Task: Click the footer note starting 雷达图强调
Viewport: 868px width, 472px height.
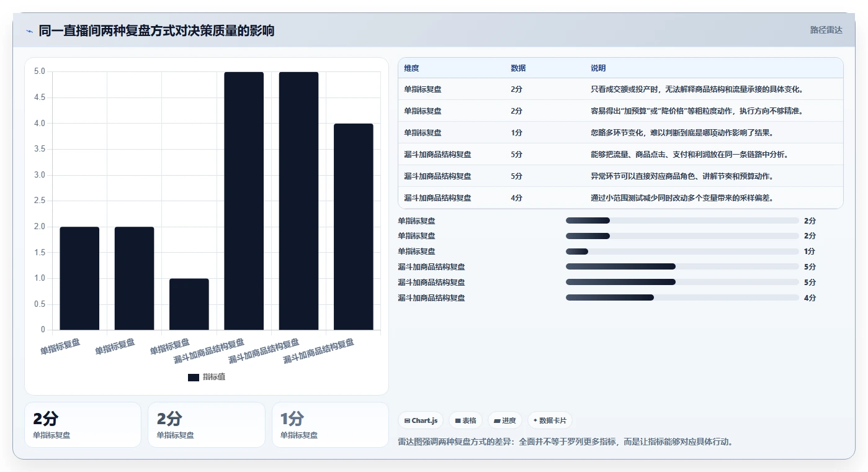Action: [x=565, y=442]
